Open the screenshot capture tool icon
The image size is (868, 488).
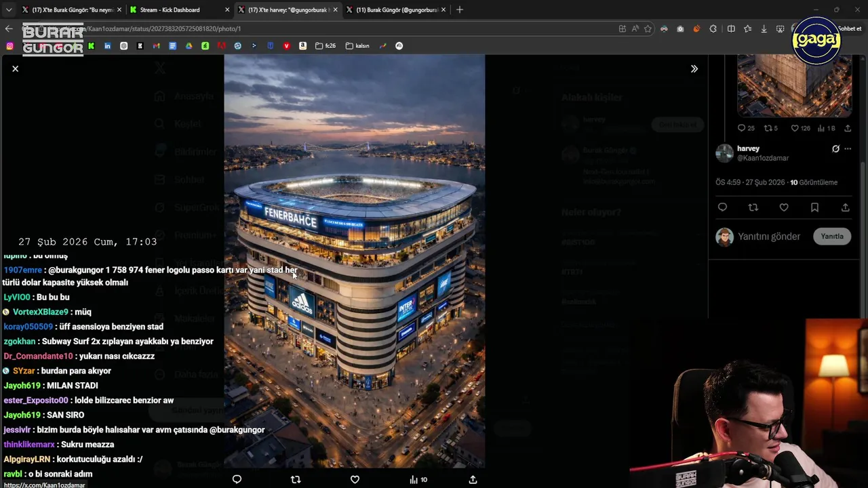pyautogui.click(x=780, y=28)
